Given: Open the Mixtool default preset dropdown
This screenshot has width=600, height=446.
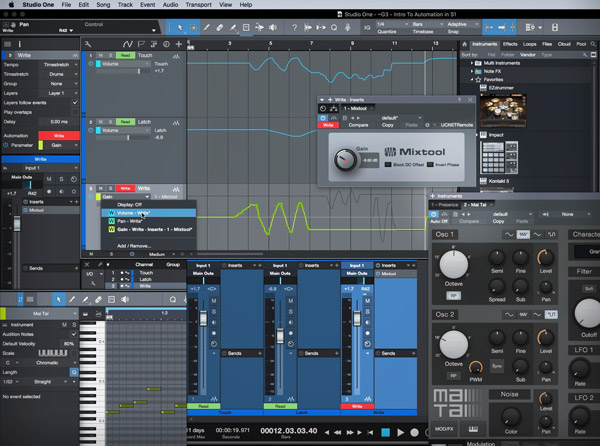Looking at the screenshot, I should click(x=401, y=118).
